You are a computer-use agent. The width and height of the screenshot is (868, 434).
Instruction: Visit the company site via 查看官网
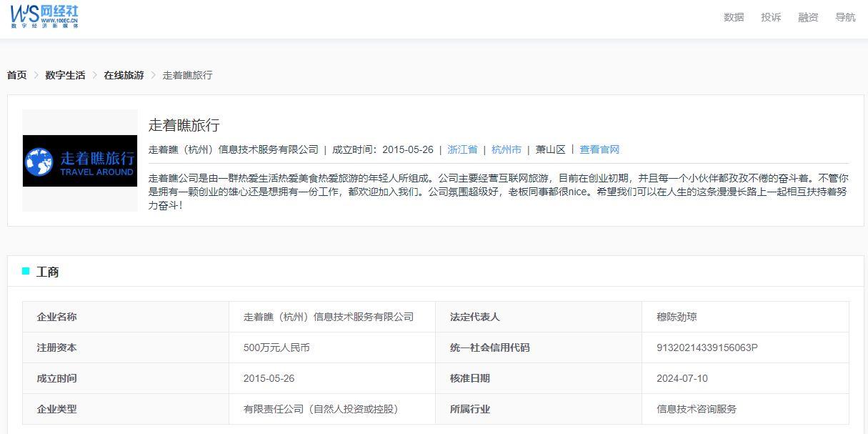(x=599, y=149)
